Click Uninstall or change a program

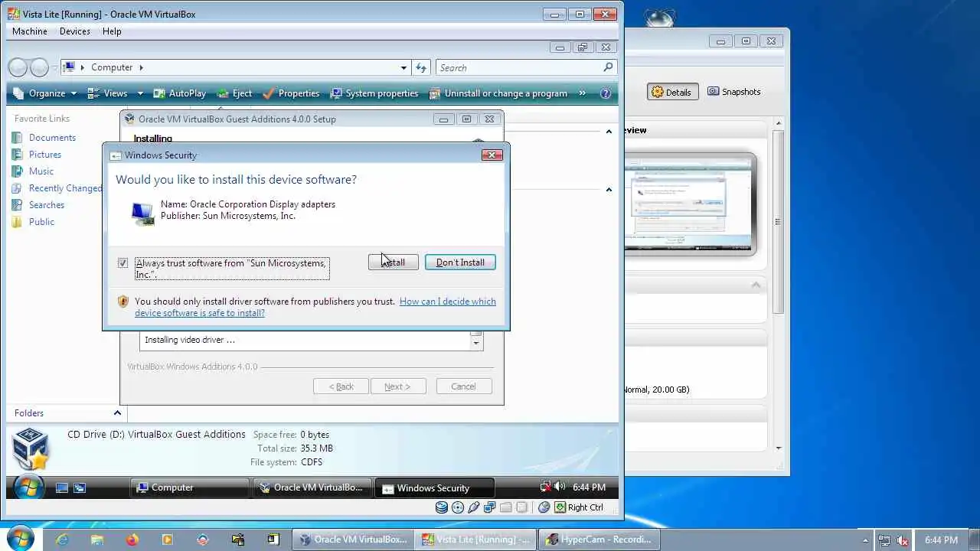tap(498, 93)
